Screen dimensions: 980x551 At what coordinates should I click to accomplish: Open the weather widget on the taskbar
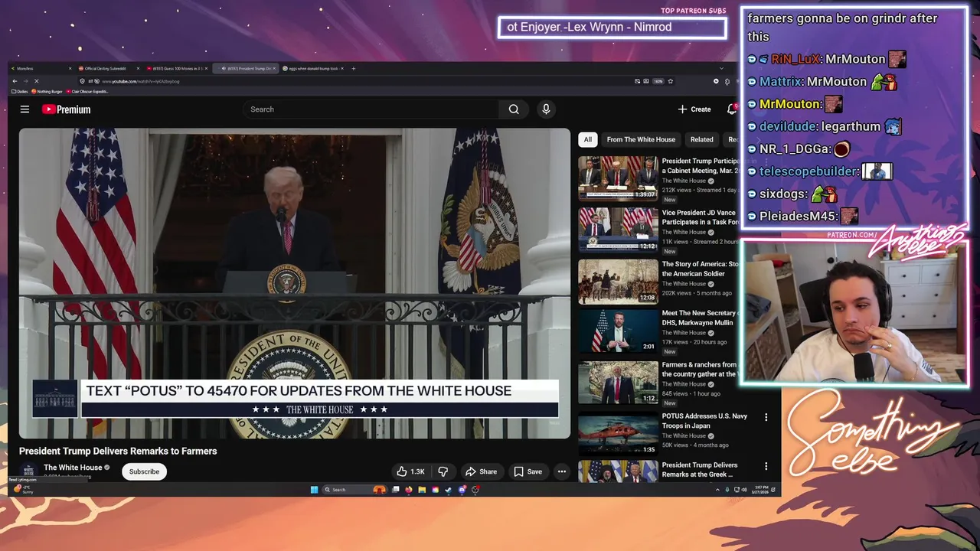tap(23, 490)
